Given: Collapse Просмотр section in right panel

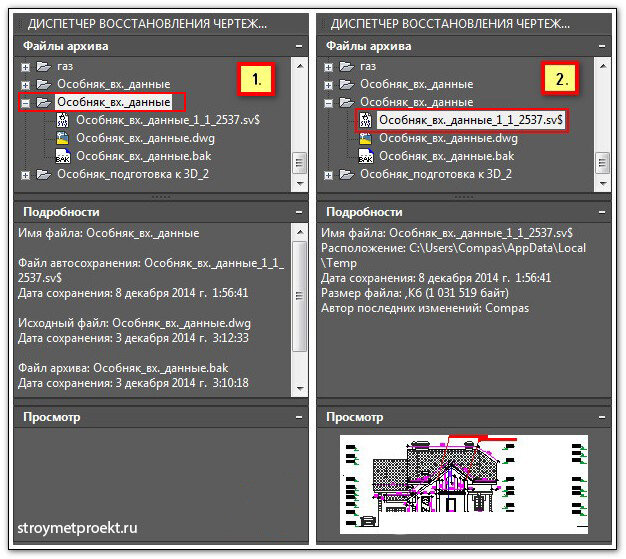Looking at the screenshot, I should [602, 417].
